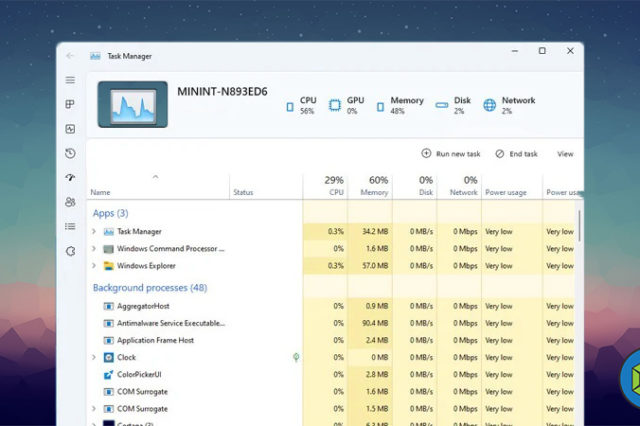Open the hamburger navigation menu
The height and width of the screenshot is (426, 640).
70,80
